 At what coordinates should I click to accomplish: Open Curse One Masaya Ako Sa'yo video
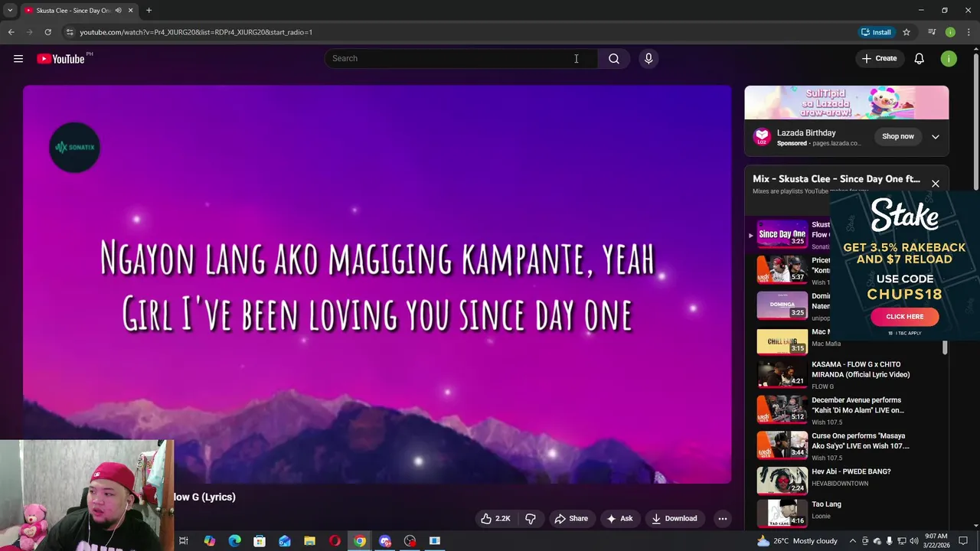click(861, 441)
